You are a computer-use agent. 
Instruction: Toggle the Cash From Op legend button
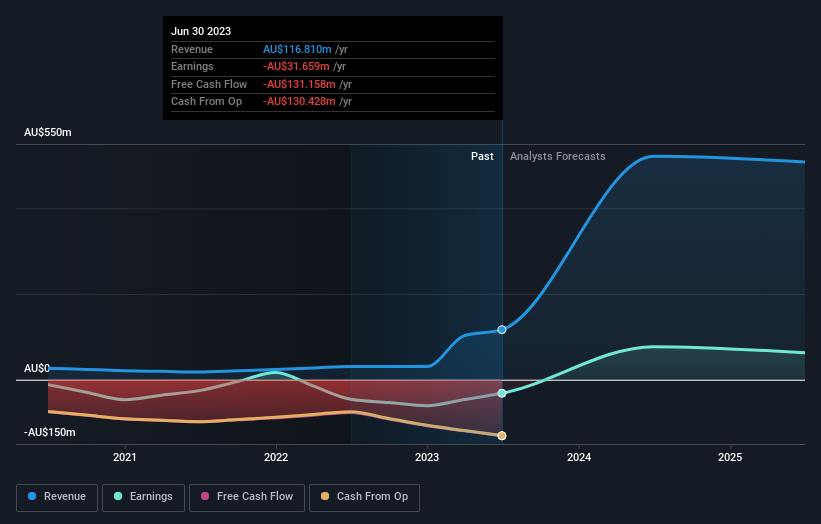(x=364, y=497)
